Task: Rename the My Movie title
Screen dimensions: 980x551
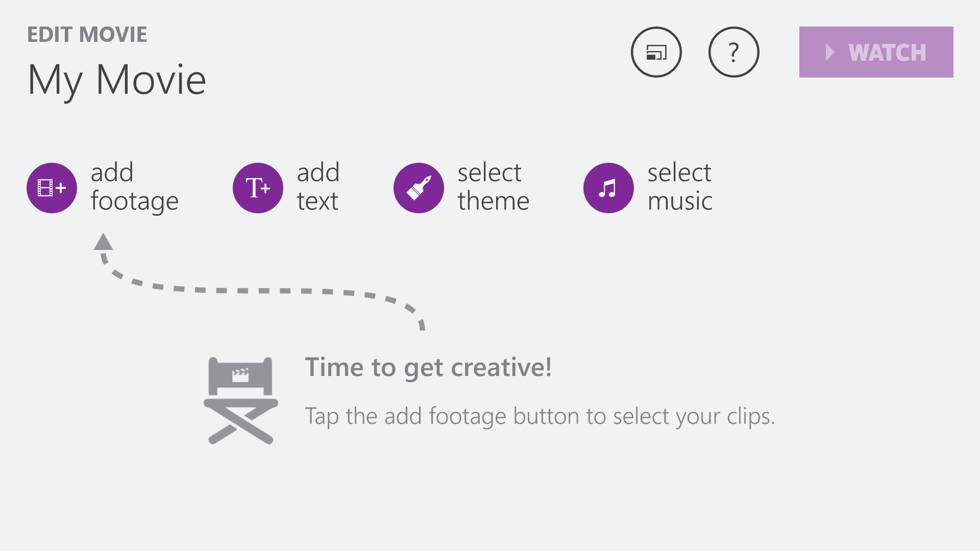Action: tap(117, 80)
